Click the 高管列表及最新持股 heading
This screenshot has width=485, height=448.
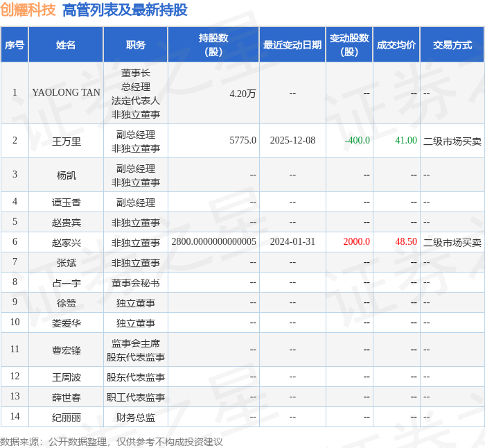125,10
